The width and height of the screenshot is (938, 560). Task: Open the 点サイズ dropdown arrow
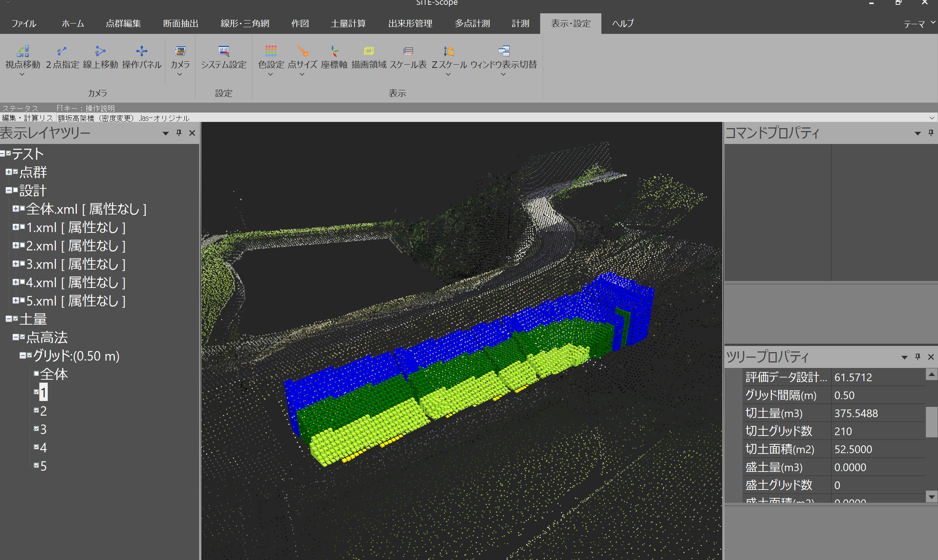(x=302, y=75)
